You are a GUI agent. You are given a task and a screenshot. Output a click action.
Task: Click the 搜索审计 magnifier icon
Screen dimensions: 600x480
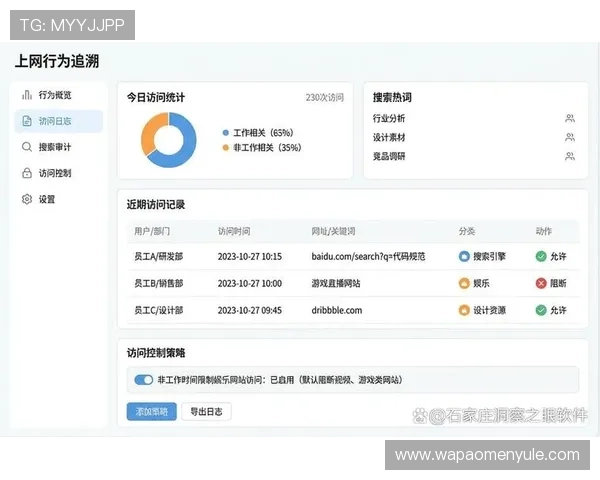[27, 147]
